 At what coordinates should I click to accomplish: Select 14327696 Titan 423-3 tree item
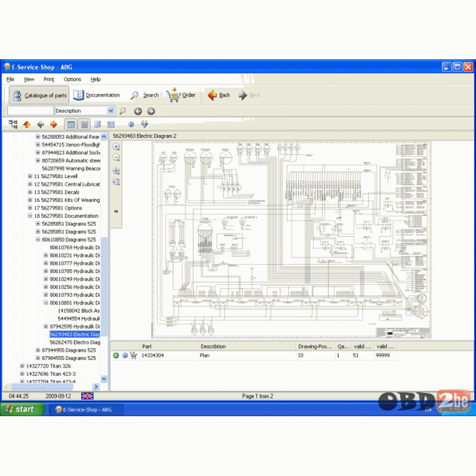pos(51,373)
